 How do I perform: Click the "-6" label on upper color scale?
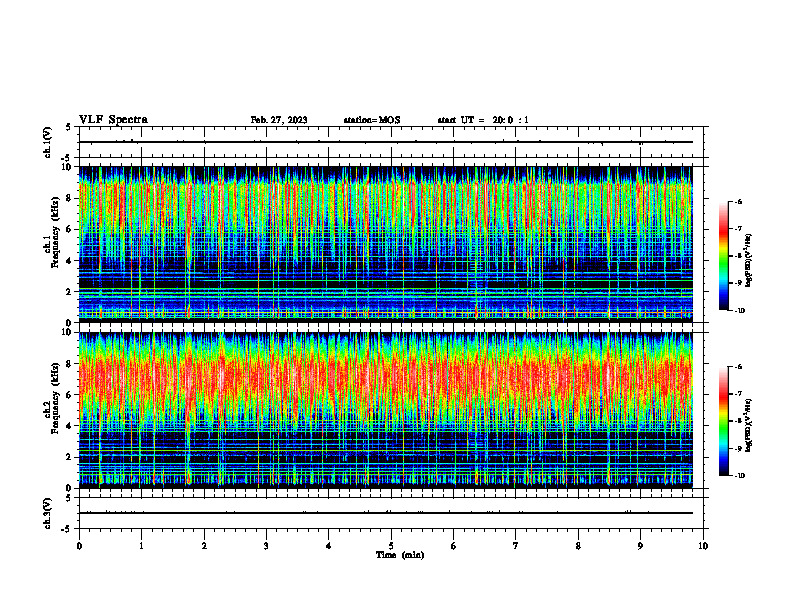pyautogui.click(x=738, y=201)
